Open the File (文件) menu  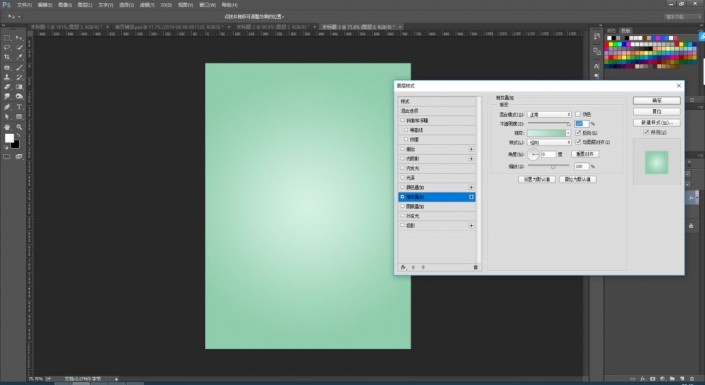[x=24, y=5]
